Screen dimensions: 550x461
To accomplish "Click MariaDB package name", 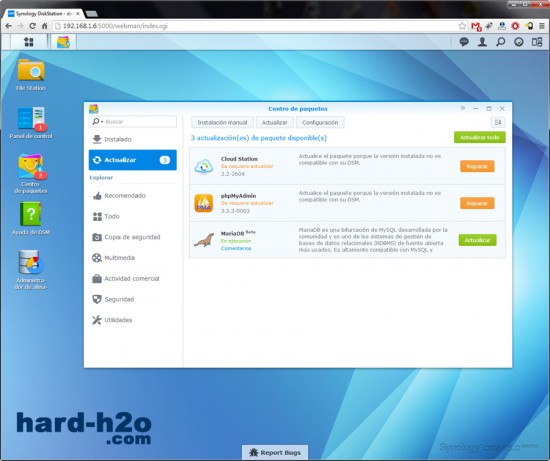I will click(232, 233).
